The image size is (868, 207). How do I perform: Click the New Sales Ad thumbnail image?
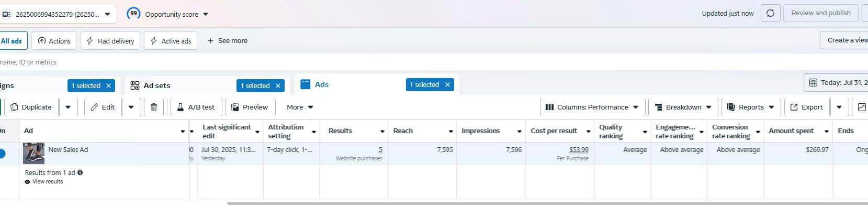click(34, 154)
